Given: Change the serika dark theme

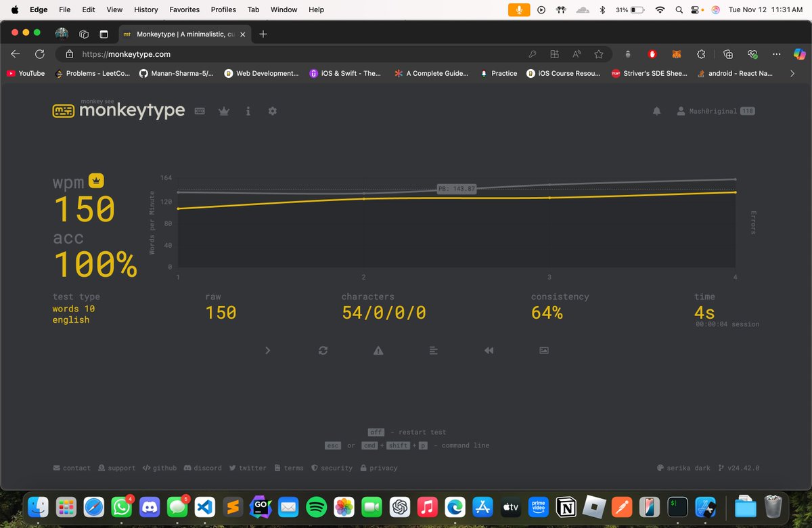Looking at the screenshot, I should pyautogui.click(x=683, y=468).
